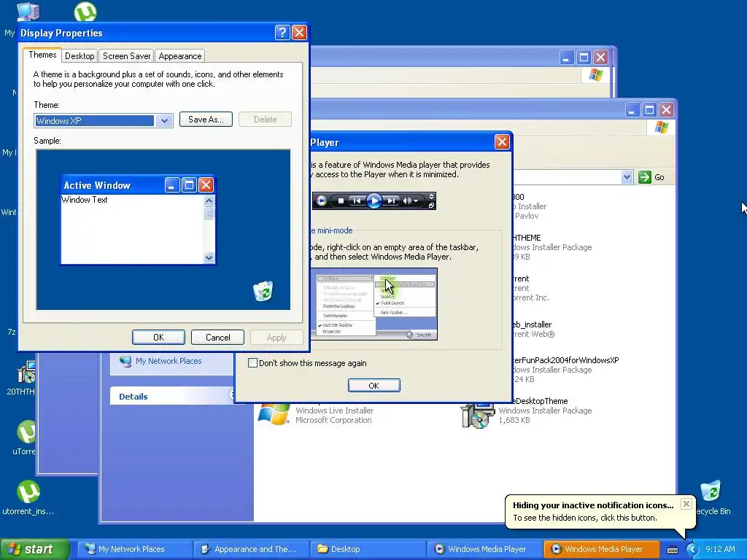Check Don't show this message again
This screenshot has height=560, width=747.
tap(252, 363)
